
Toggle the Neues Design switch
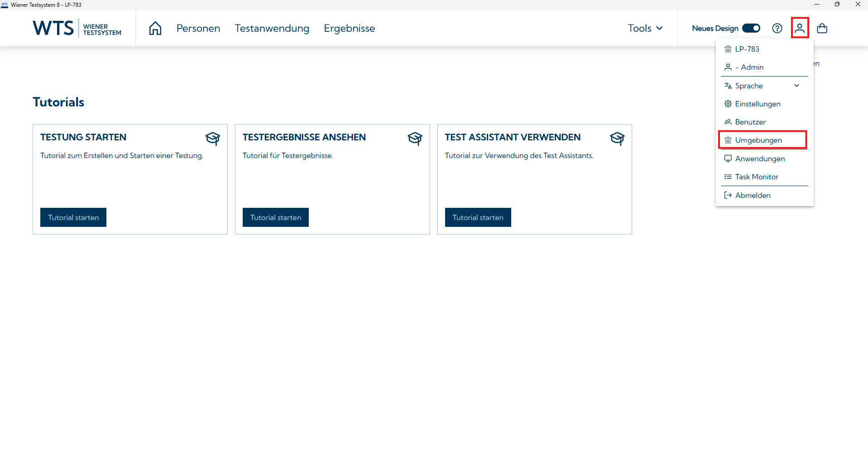coord(751,28)
